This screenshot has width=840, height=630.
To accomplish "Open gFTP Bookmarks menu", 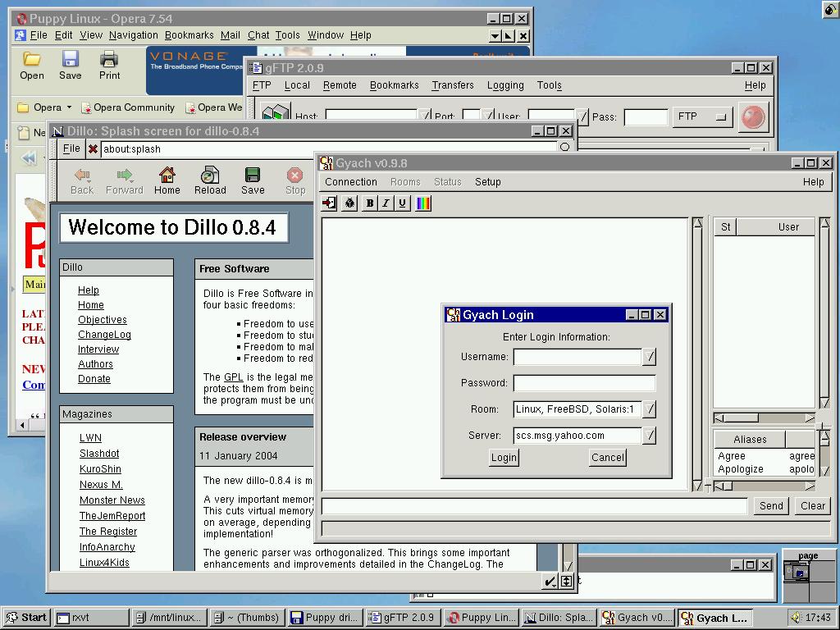I will click(395, 85).
